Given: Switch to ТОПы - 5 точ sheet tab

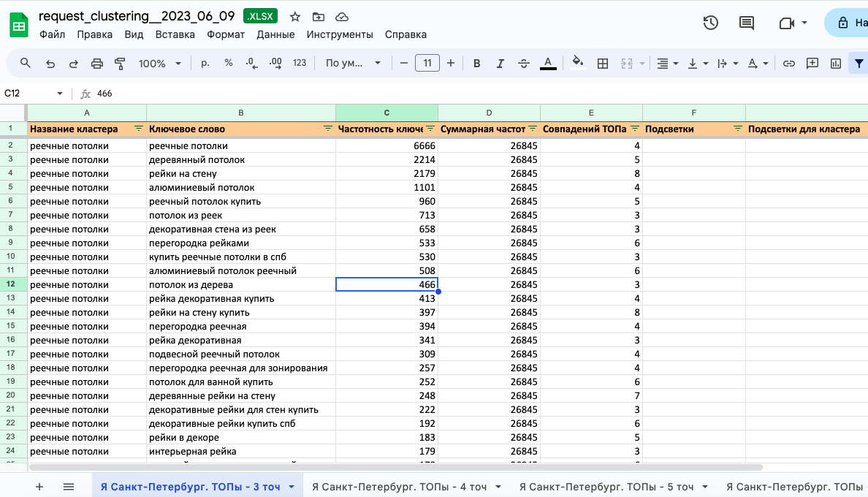Looking at the screenshot, I should 606,487.
